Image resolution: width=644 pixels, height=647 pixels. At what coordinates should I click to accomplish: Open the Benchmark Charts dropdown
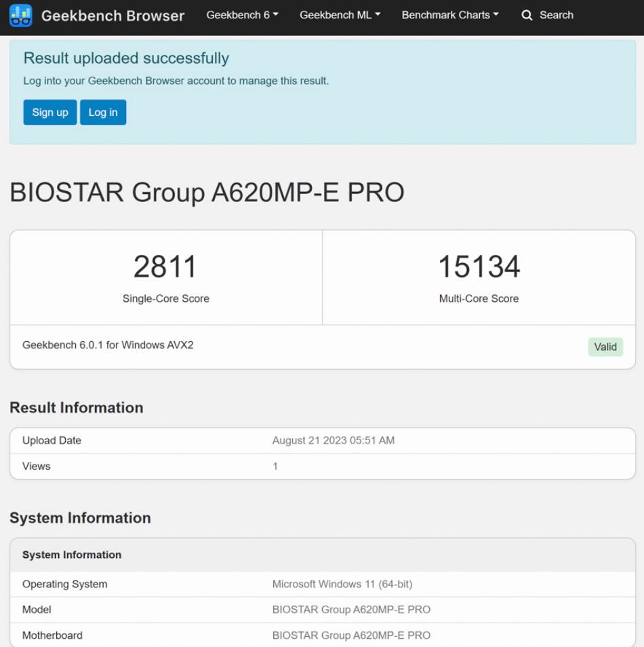pos(450,15)
